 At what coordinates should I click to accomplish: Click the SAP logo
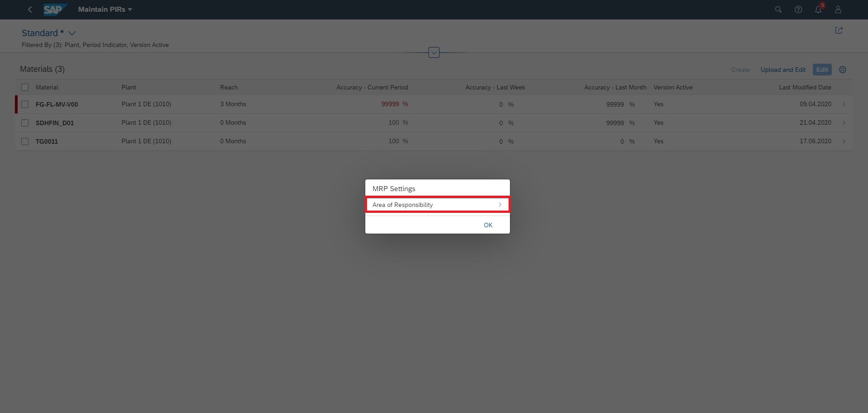click(x=55, y=9)
